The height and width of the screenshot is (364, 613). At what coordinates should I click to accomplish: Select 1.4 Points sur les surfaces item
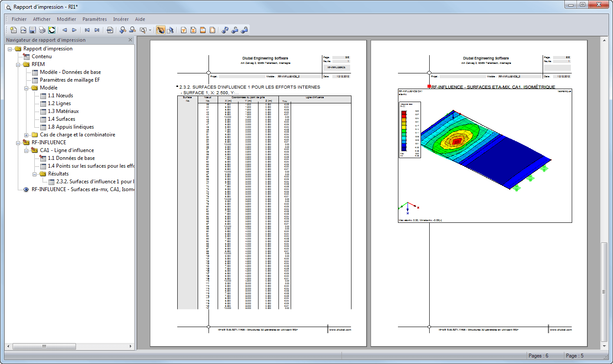click(x=91, y=166)
